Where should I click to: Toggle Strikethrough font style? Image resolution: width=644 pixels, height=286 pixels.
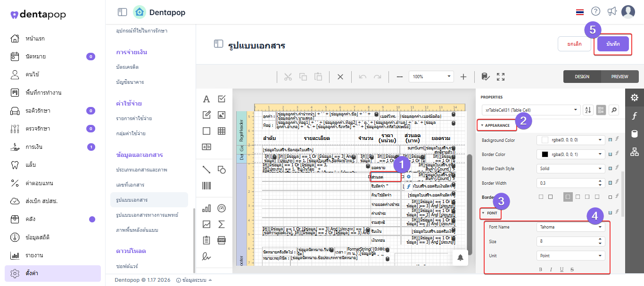572,270
